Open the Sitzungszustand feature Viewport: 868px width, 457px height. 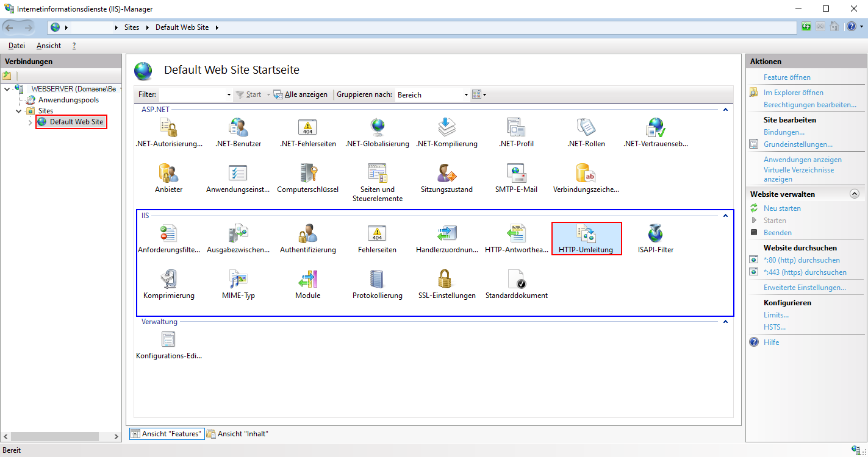click(447, 179)
